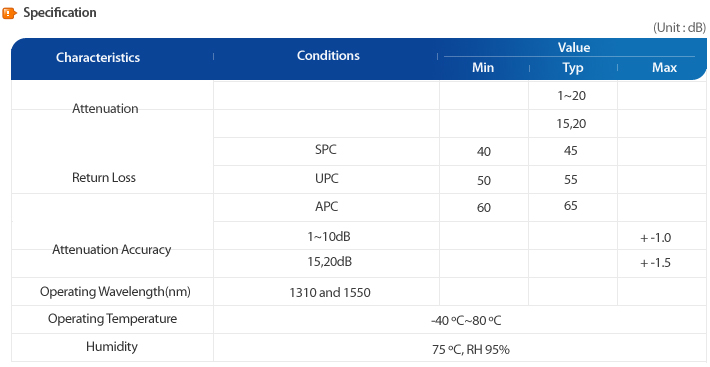
Task: Click the Characteristics column header
Action: click(x=98, y=58)
